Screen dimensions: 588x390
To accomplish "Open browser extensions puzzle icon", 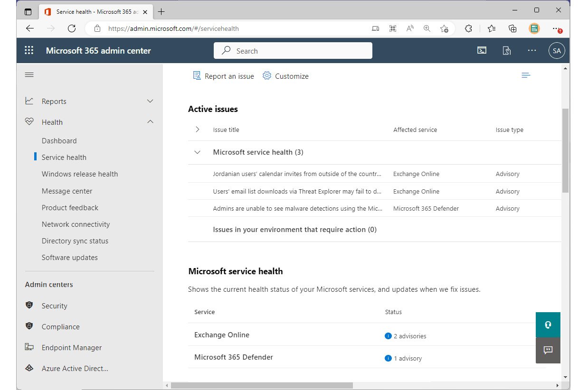I will pyautogui.click(x=468, y=28).
